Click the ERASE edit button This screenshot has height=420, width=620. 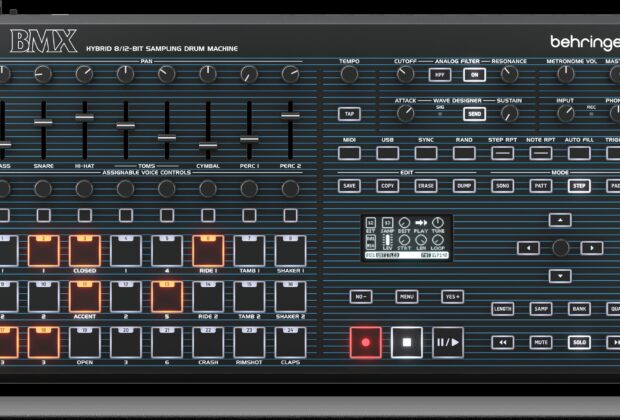click(426, 186)
